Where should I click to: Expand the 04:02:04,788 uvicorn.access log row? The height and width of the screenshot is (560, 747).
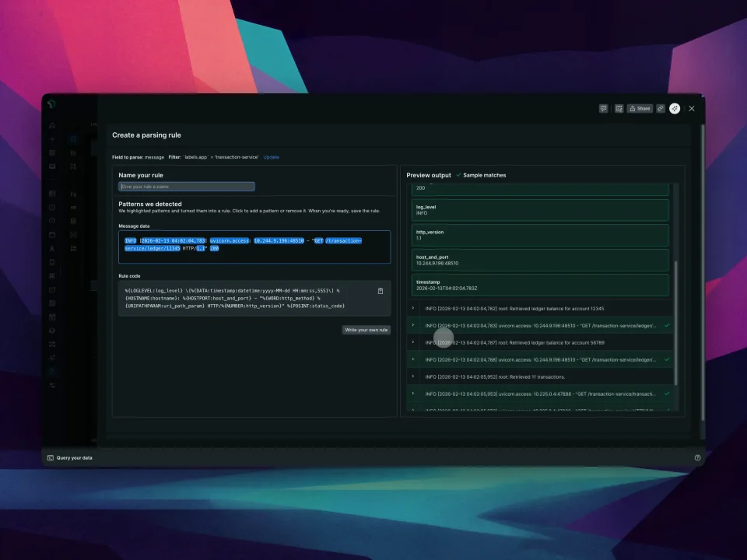coord(413,359)
